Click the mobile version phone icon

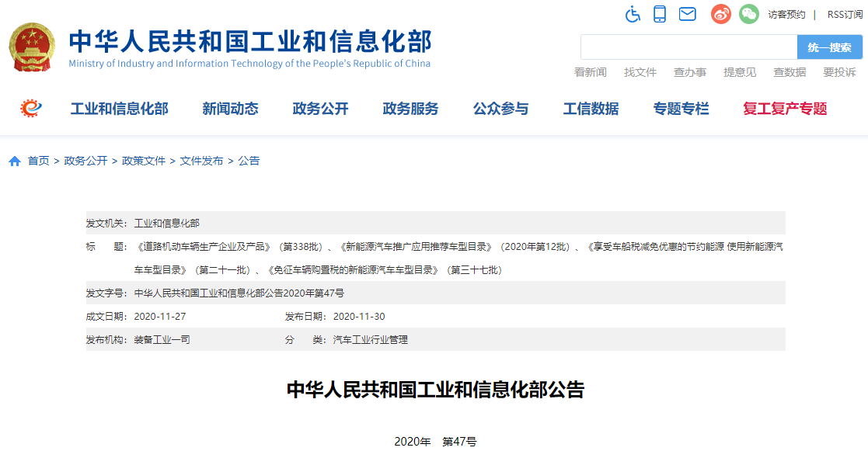coord(660,14)
